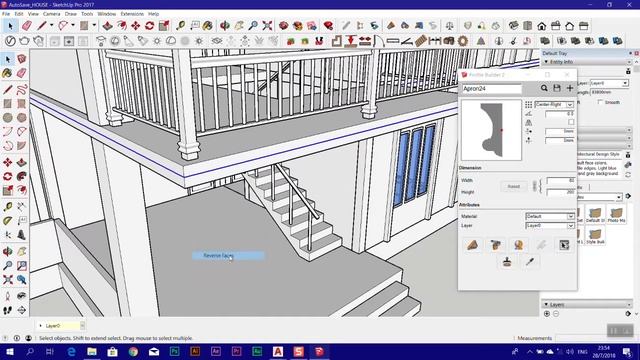This screenshot has height=360, width=640.
Task: Open Chrome from the taskbar
Action: 133,351
